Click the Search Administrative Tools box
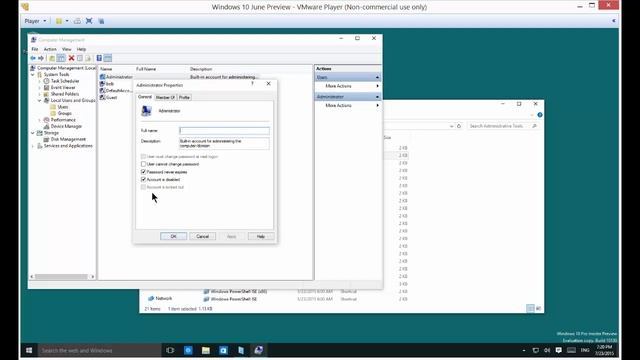 (x=503, y=126)
